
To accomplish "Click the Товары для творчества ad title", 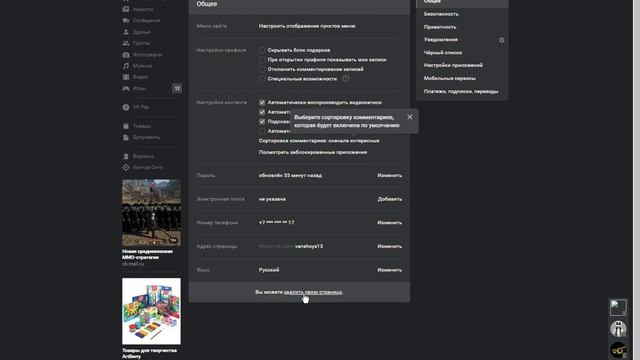I will tap(149, 353).
